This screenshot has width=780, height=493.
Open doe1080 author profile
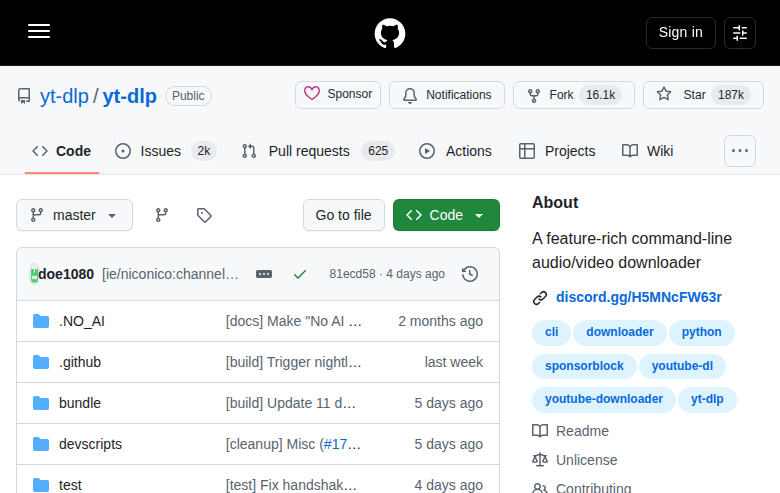point(66,274)
